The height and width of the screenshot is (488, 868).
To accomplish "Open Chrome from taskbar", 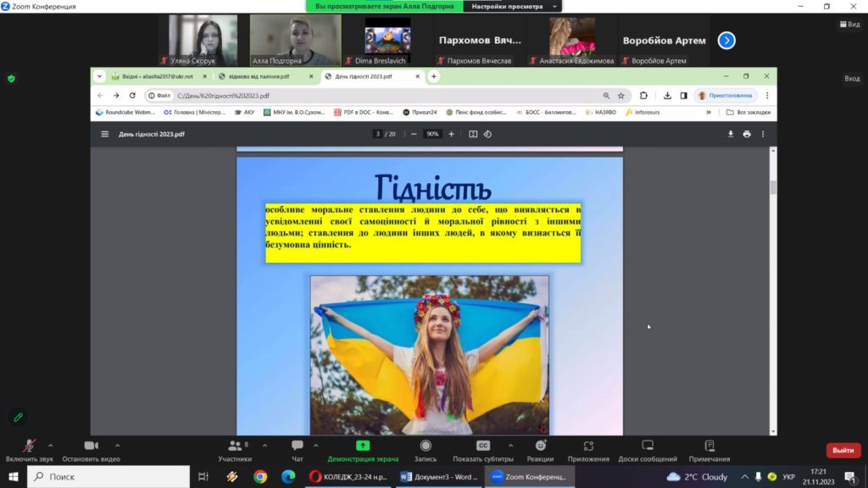I will point(260,476).
